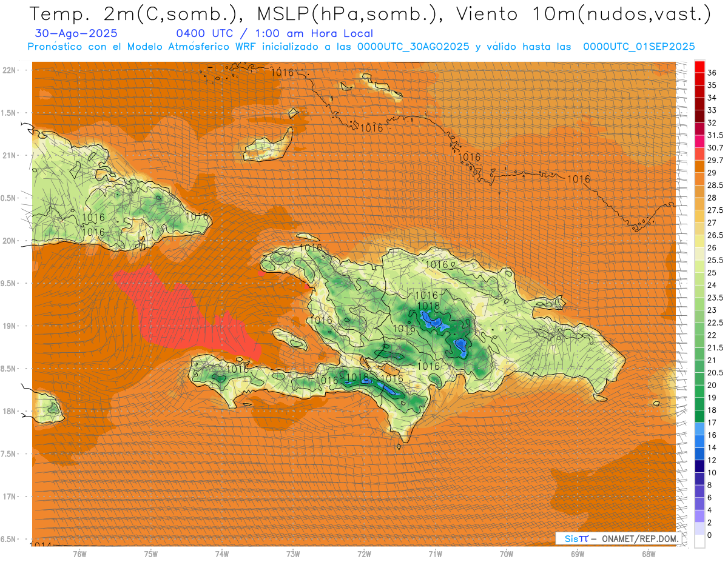Select the pink swatch between 30.7 and 31.5
The image size is (728, 562).
699,141
